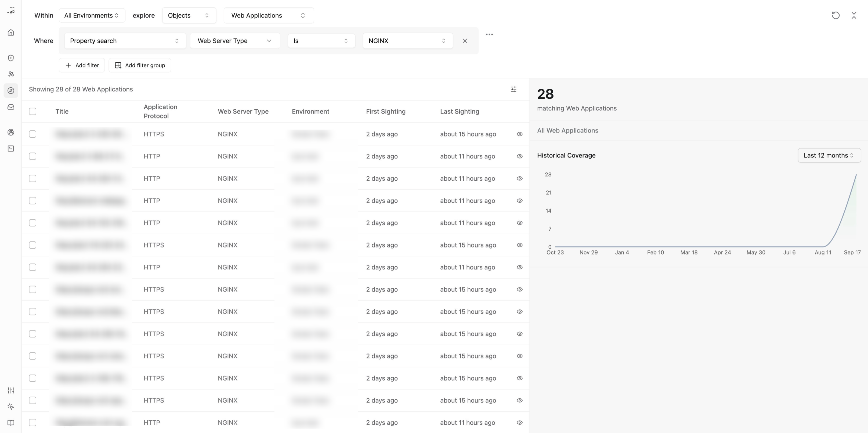Sort by Last Sighting column header
Viewport: 868px width, 433px height.
(459, 112)
